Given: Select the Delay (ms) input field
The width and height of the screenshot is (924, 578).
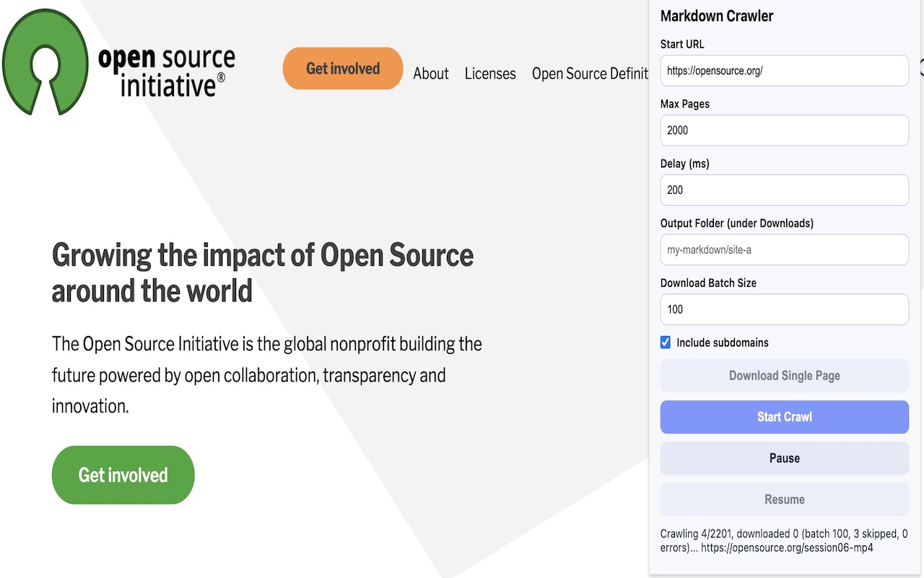Looking at the screenshot, I should [785, 190].
